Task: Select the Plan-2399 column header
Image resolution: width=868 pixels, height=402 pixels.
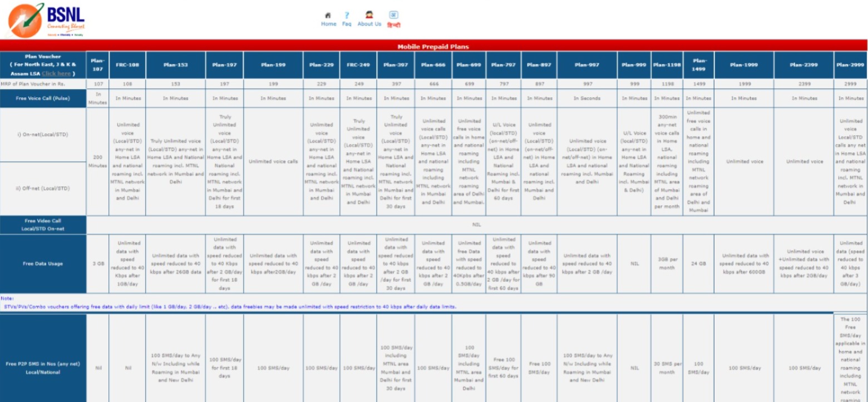Action: coord(803,65)
